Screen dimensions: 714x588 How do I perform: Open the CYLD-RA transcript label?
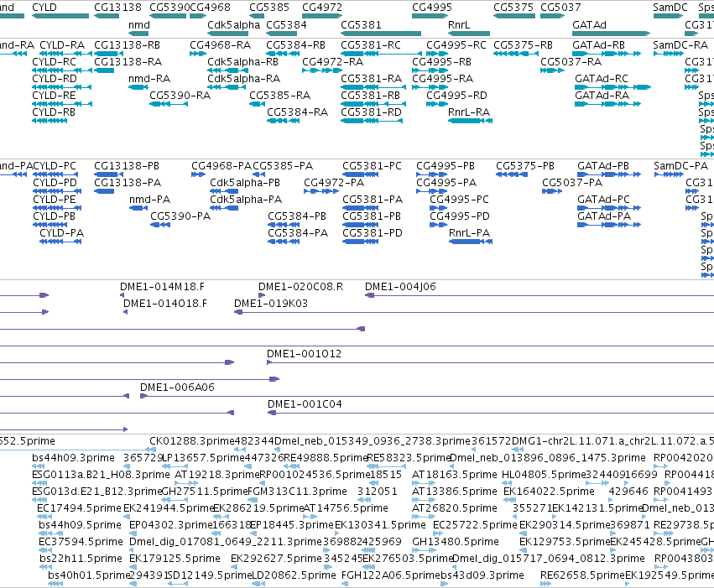62,45
